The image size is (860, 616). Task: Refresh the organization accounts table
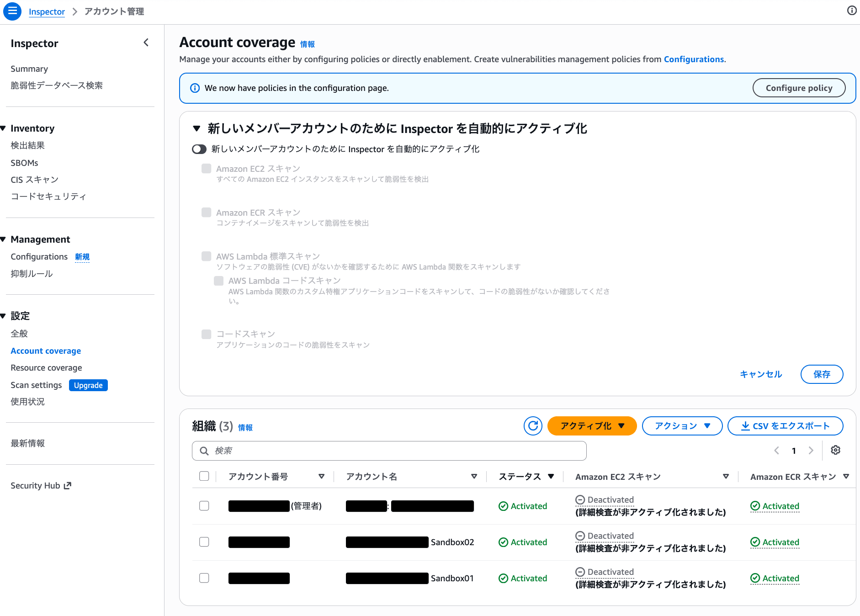click(x=533, y=426)
